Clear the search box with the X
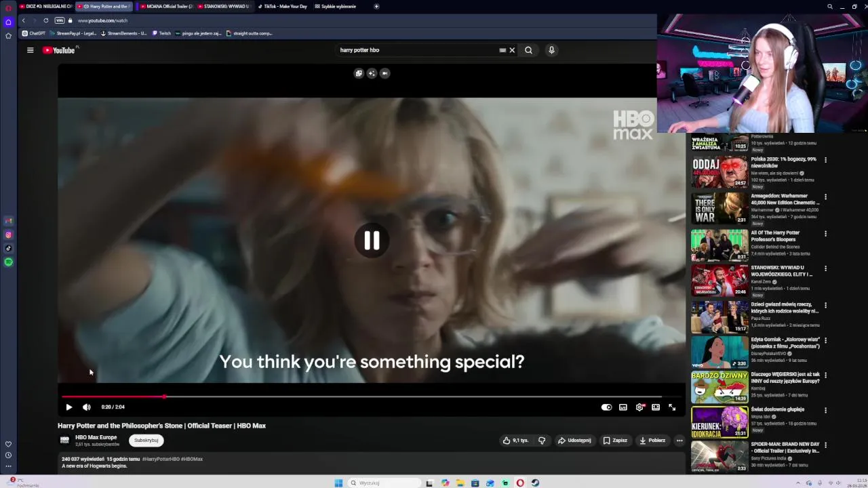 tap(512, 50)
